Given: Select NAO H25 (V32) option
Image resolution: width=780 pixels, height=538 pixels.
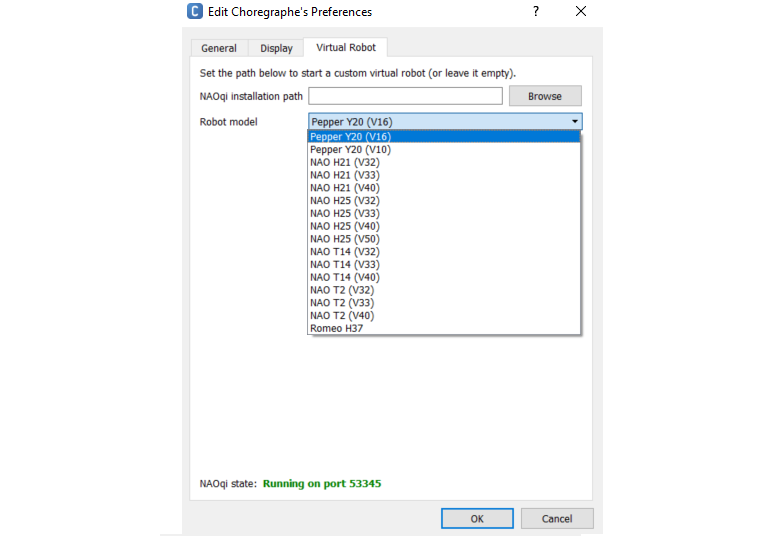Looking at the screenshot, I should tap(444, 200).
